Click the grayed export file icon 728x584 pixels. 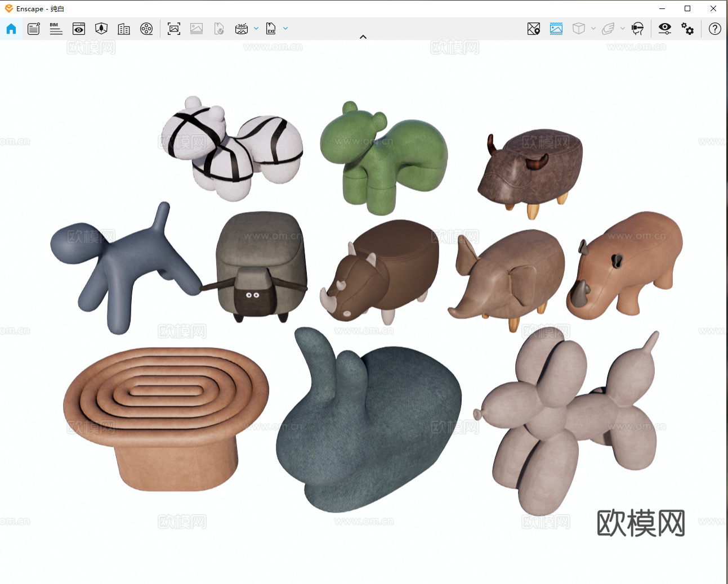[x=219, y=29]
